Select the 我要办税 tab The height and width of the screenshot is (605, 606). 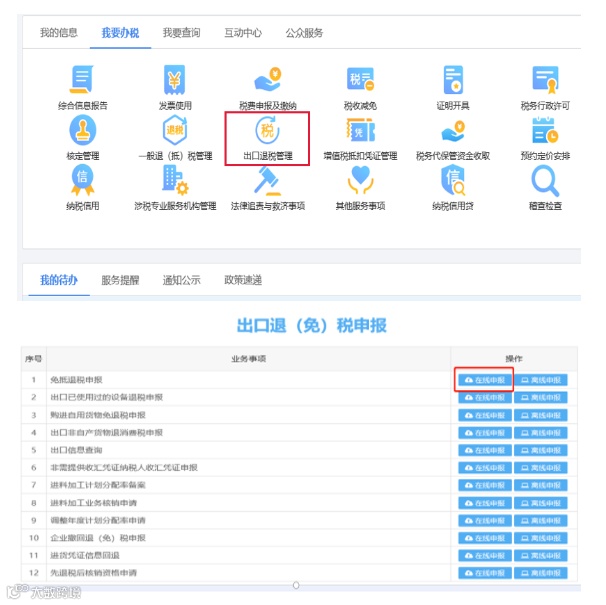pyautogui.click(x=120, y=33)
